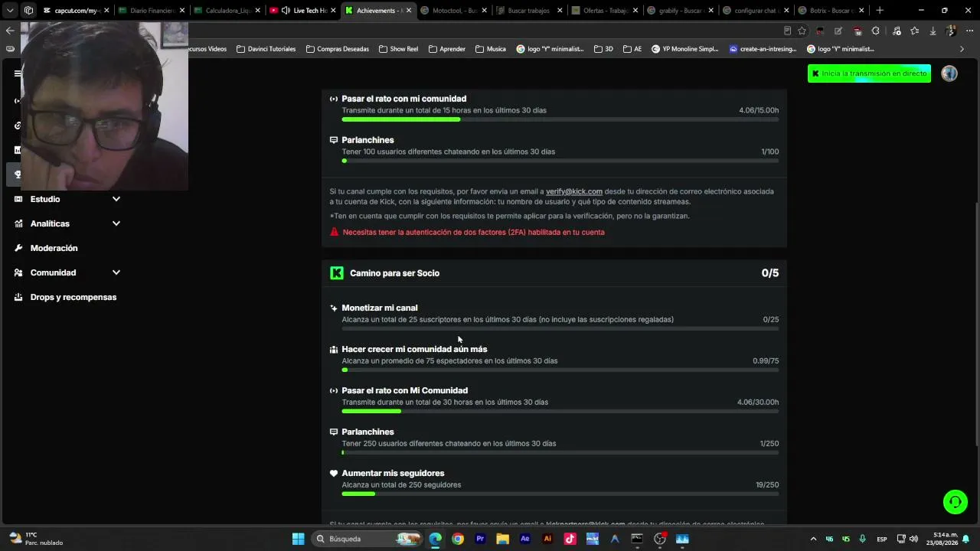Click the 30 hours streaming progress bar

point(560,411)
